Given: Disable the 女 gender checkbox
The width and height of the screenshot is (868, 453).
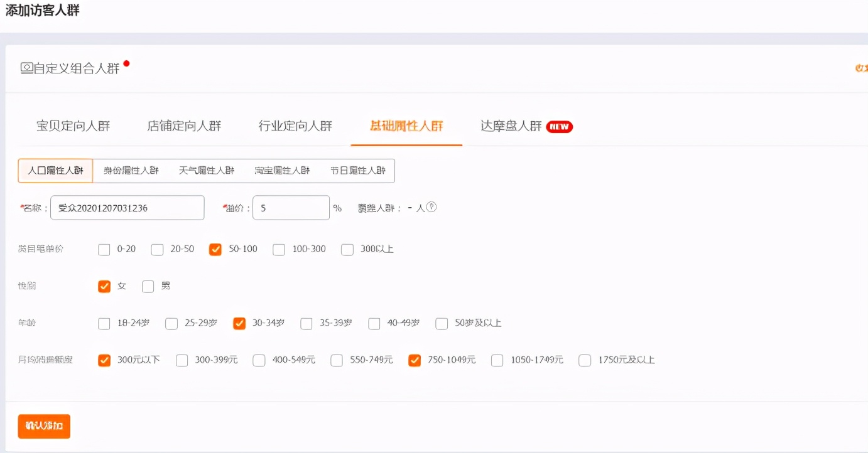Looking at the screenshot, I should [104, 286].
